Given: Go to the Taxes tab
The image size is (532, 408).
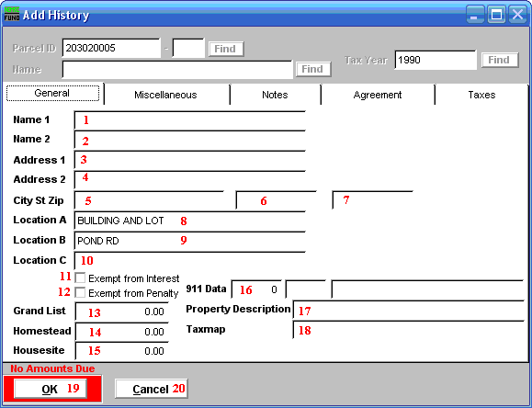Looking at the screenshot, I should point(481,95).
